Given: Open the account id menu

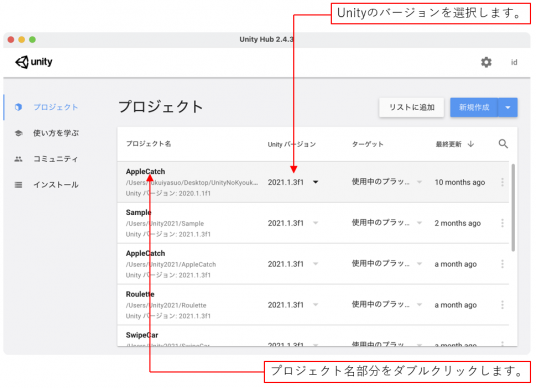Looking at the screenshot, I should pyautogui.click(x=514, y=62).
